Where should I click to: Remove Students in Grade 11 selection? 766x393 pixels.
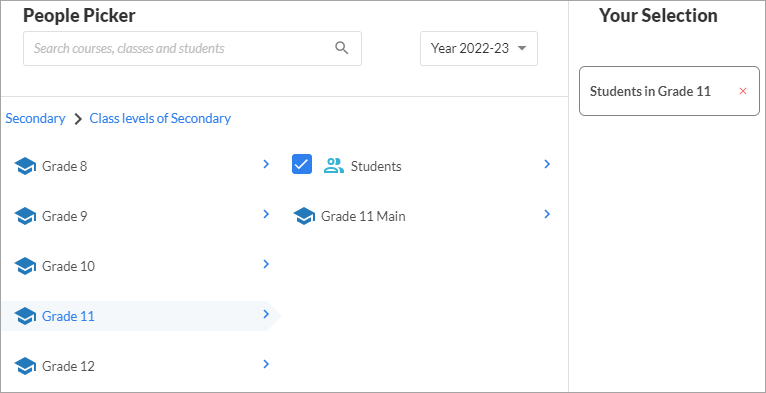(743, 91)
